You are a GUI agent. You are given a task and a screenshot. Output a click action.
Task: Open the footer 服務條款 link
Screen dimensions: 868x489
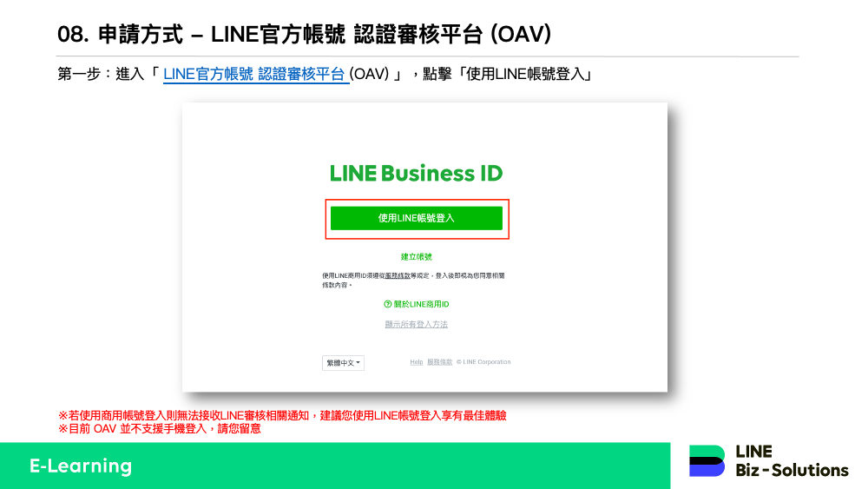click(439, 362)
